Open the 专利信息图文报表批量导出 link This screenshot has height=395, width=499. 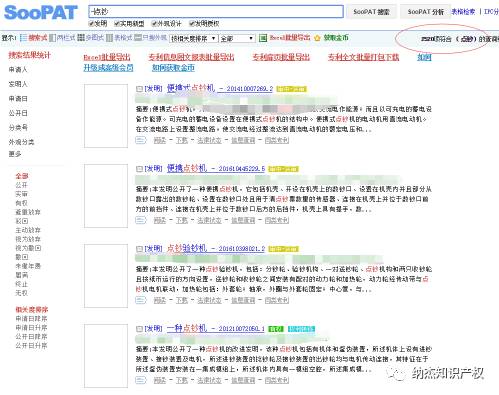[x=191, y=57]
